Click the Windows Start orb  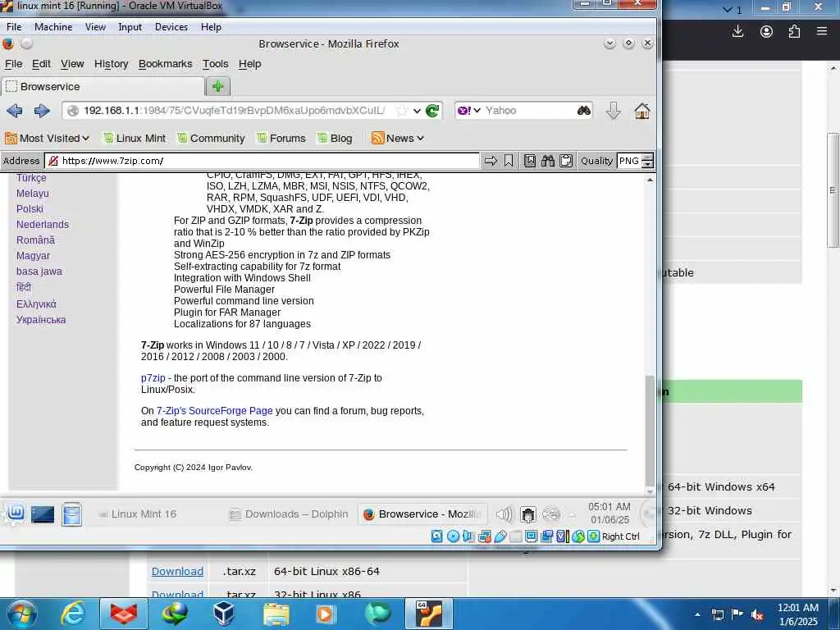(x=21, y=614)
